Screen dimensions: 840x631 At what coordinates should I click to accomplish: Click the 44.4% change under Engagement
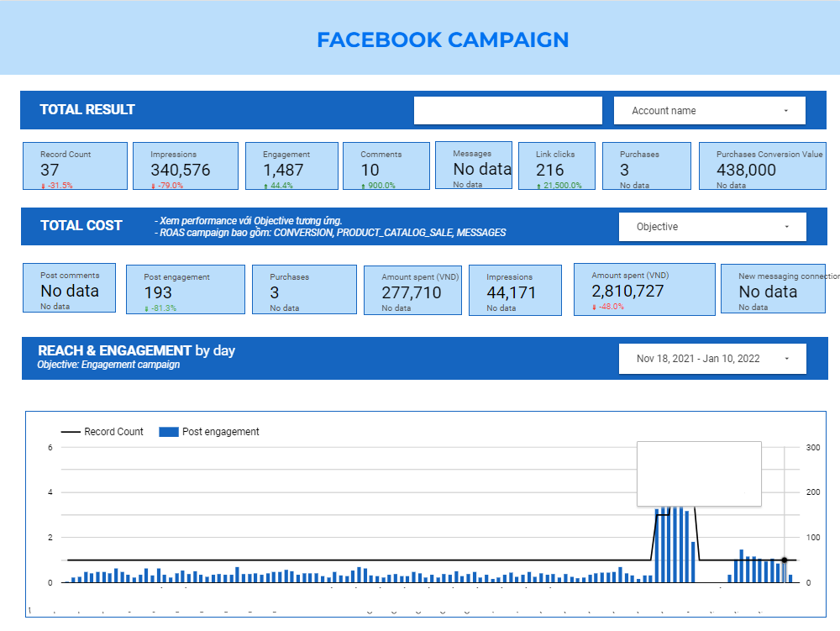(277, 186)
